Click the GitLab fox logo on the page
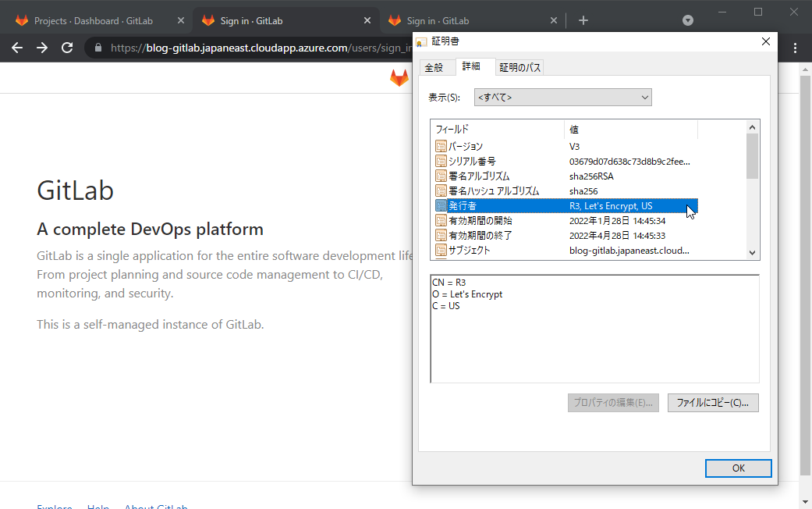The width and height of the screenshot is (812, 509). pos(399,77)
